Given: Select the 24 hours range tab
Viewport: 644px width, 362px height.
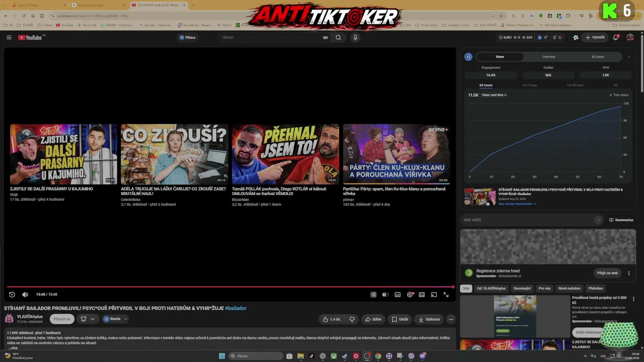Looking at the screenshot, I should pyautogui.click(x=486, y=85).
